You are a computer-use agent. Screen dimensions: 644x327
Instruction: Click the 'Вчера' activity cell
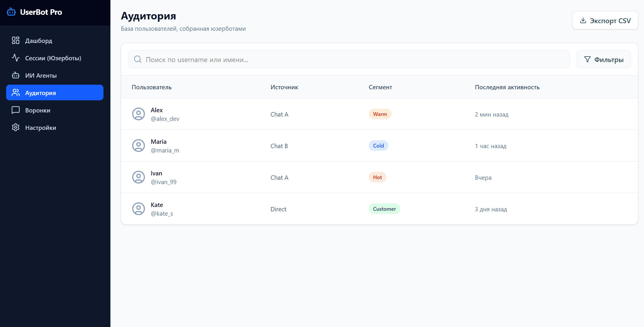pyautogui.click(x=483, y=177)
